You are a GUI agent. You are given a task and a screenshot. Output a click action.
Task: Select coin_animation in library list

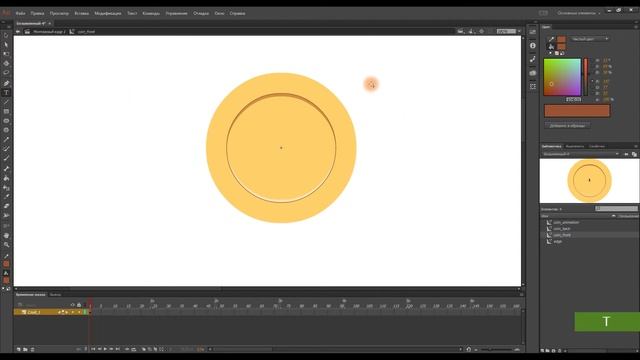[x=566, y=222]
